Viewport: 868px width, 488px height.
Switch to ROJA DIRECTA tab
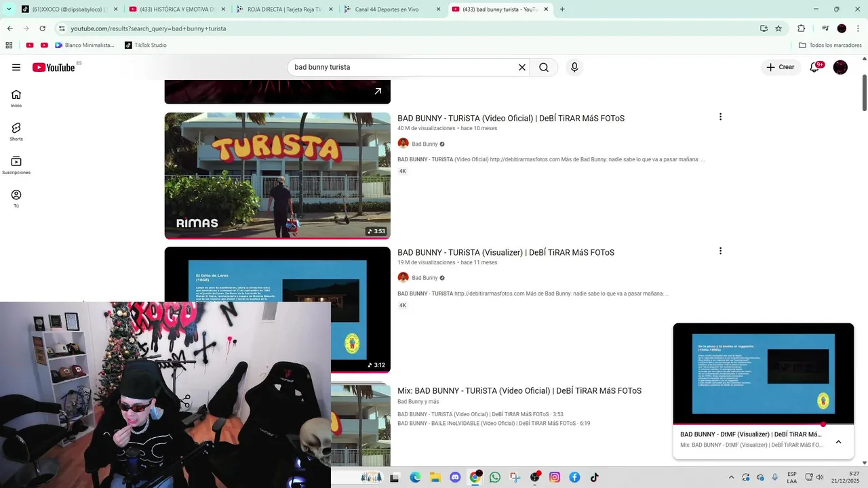[285, 9]
